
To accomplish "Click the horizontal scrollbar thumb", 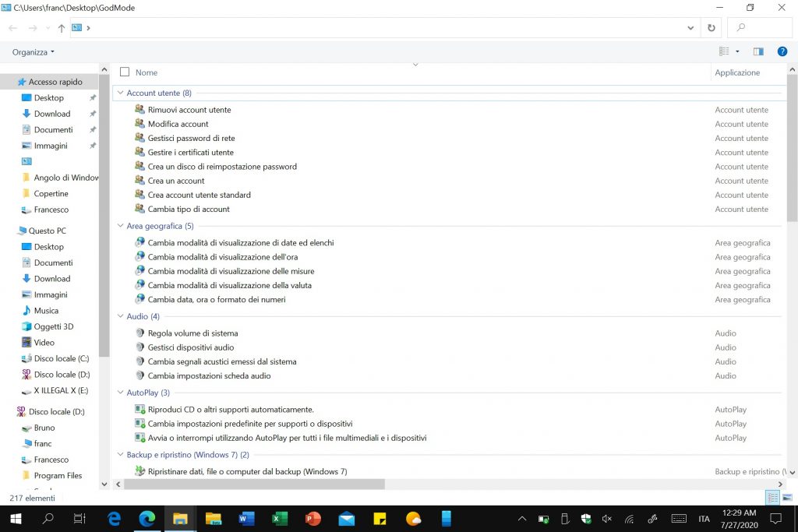I will [x=253, y=484].
